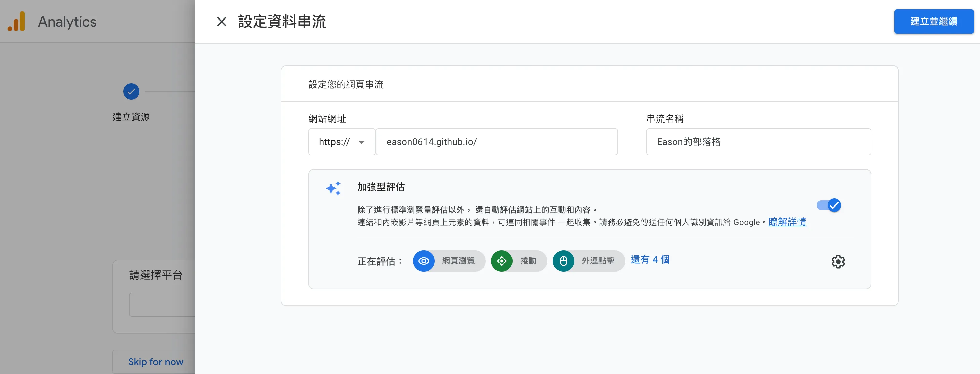Click the sparkle icon beside 加強型評估

[333, 188]
